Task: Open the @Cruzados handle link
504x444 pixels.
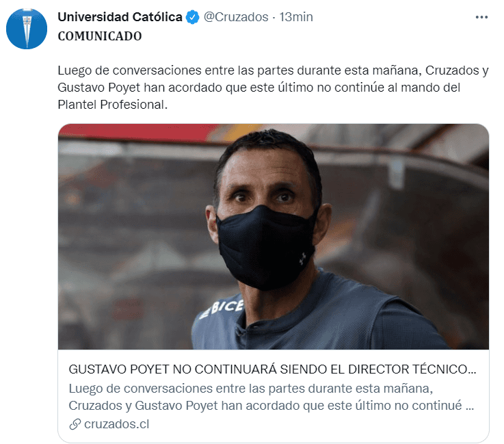Action: [236, 17]
